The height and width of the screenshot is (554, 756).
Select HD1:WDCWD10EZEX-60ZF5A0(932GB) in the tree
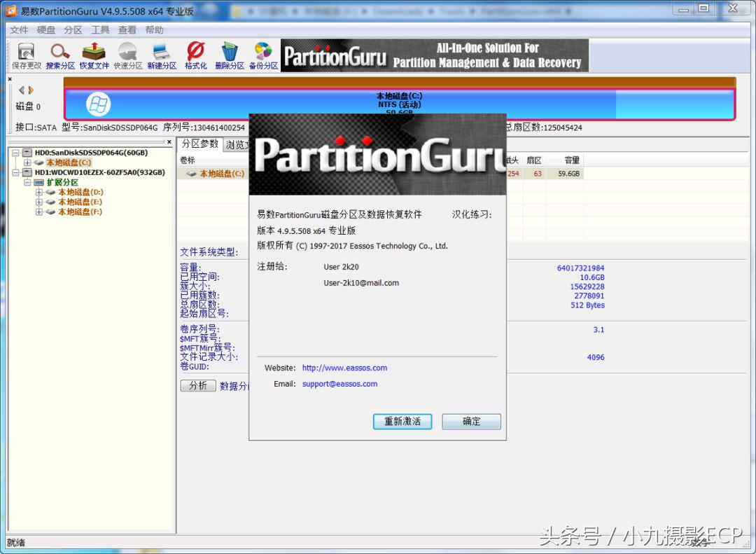pos(100,172)
